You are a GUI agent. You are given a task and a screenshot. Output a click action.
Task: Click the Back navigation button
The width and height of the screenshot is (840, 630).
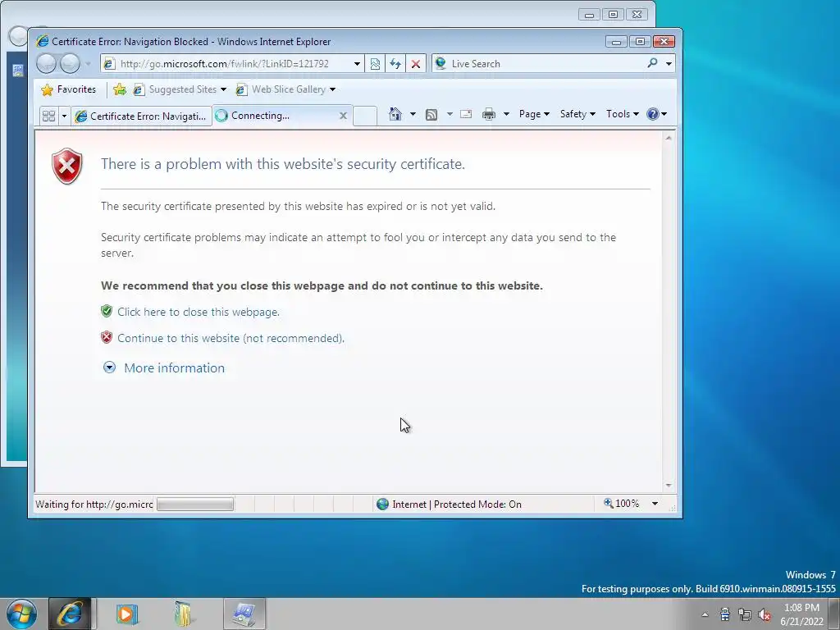tap(46, 64)
